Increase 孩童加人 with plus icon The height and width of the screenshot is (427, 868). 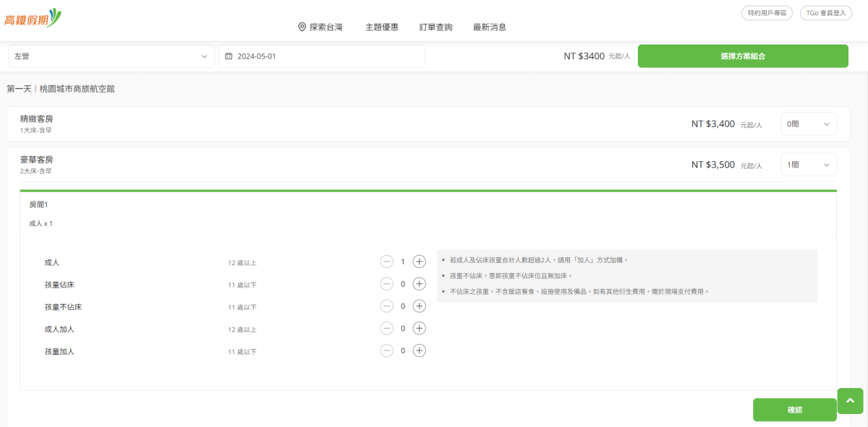pyautogui.click(x=419, y=351)
